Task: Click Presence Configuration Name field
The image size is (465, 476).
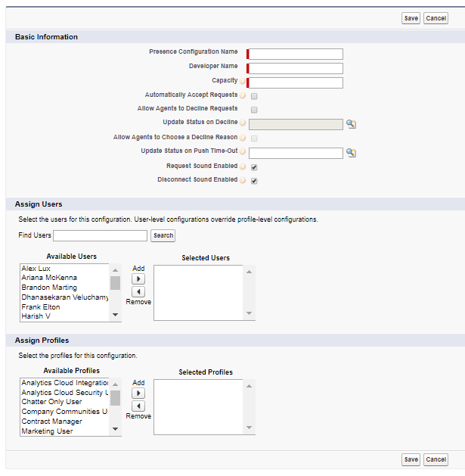Action: point(296,54)
